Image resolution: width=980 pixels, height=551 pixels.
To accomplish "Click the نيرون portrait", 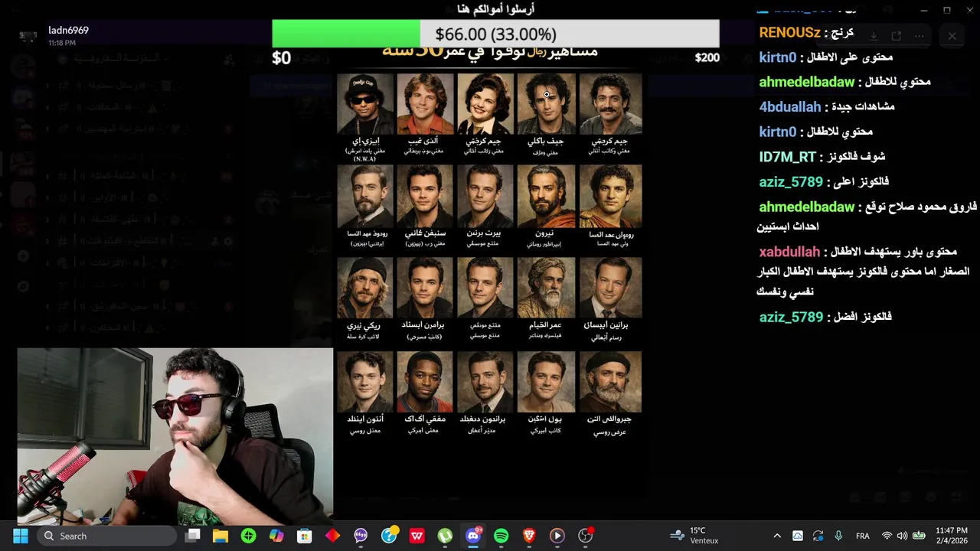I will (x=546, y=196).
